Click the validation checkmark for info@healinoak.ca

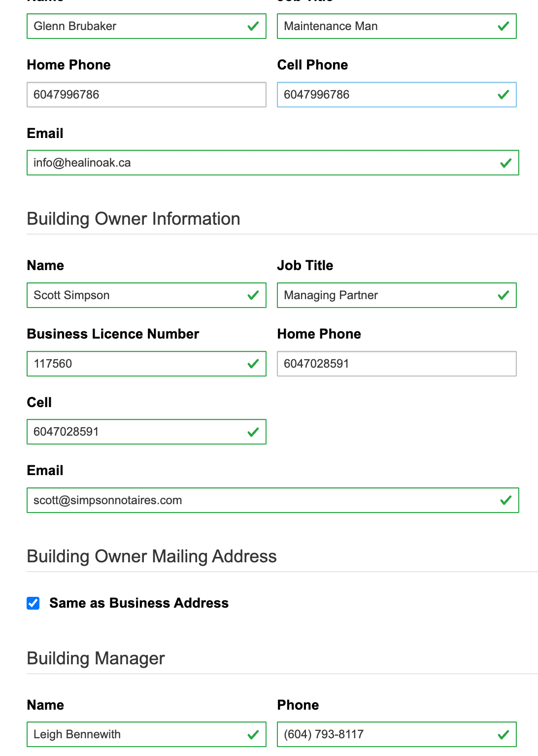[505, 163]
